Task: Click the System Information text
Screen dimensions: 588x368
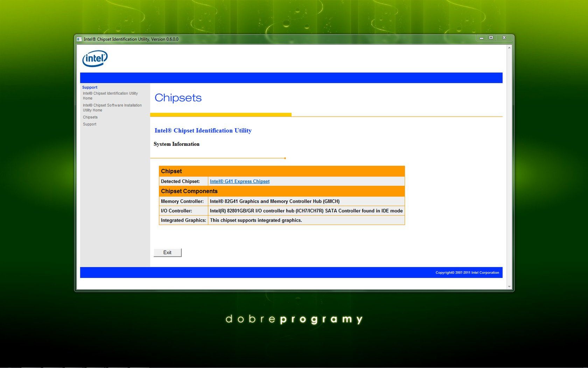Action: point(176,144)
